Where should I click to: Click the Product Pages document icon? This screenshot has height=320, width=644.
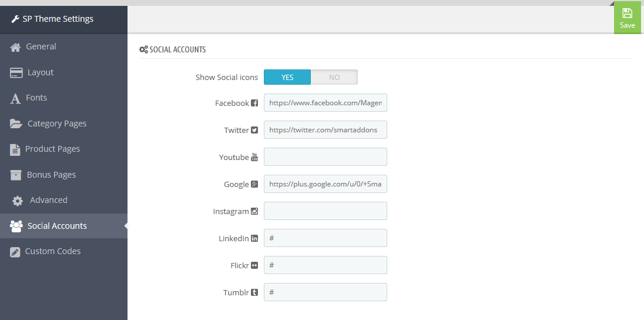click(15, 150)
